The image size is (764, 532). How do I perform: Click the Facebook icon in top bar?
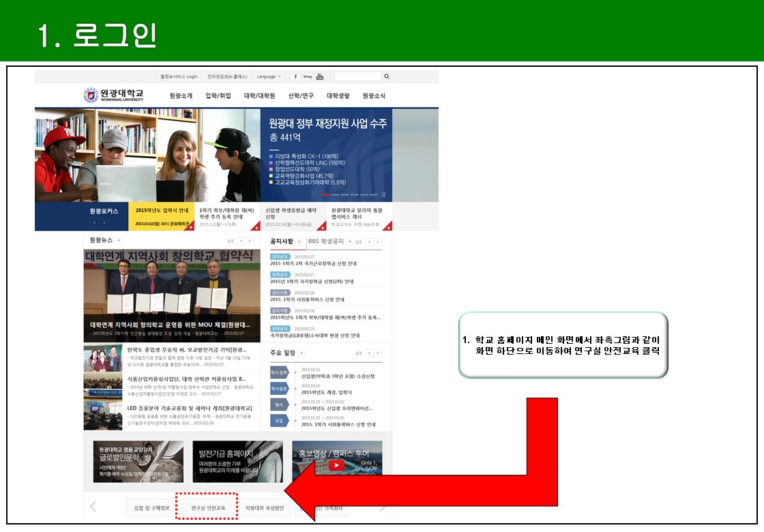click(x=295, y=76)
